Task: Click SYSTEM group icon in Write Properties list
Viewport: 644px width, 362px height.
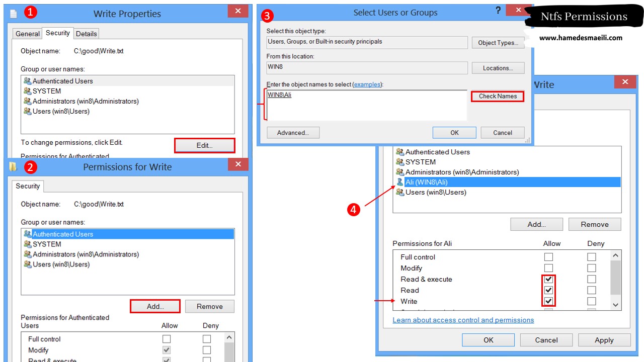Action: coord(27,91)
